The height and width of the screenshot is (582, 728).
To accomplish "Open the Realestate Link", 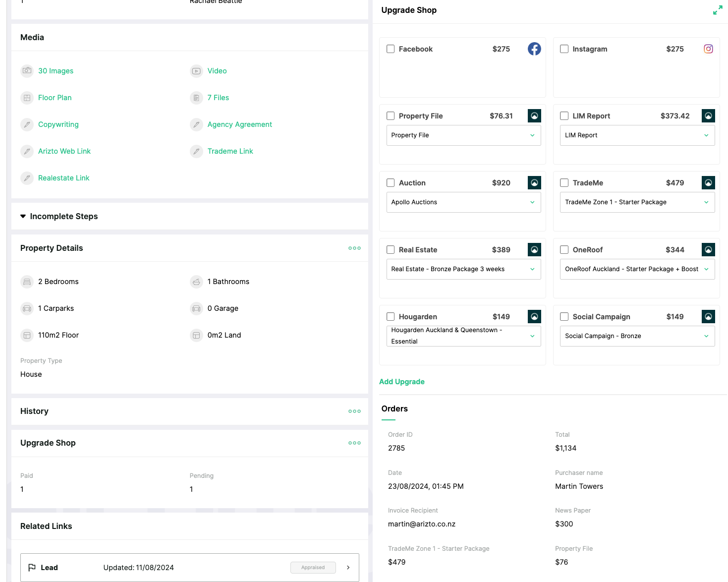I will pos(63,178).
